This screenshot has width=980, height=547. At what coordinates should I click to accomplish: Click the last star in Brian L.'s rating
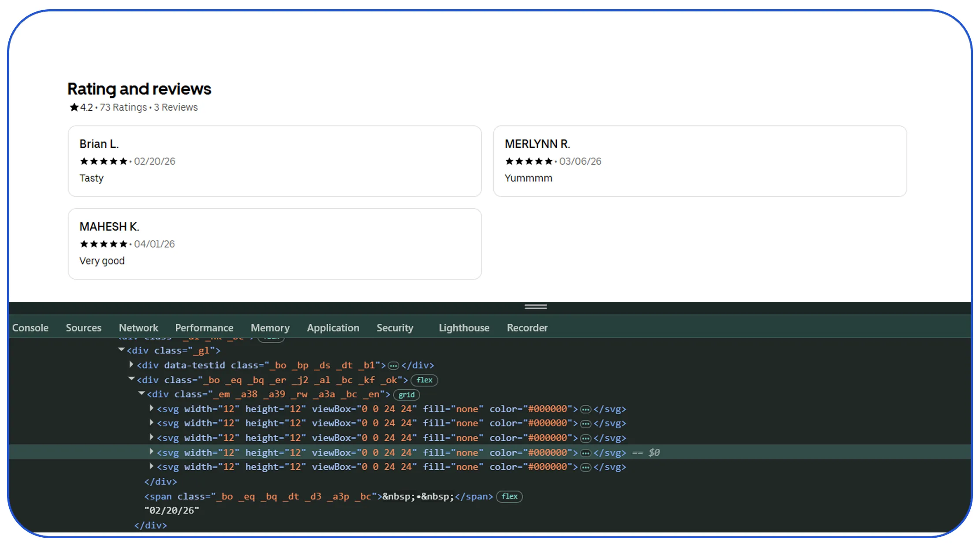click(123, 161)
